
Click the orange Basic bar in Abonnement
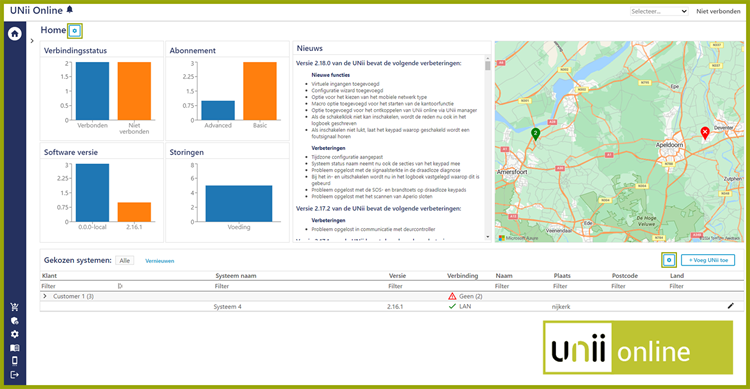(260, 91)
